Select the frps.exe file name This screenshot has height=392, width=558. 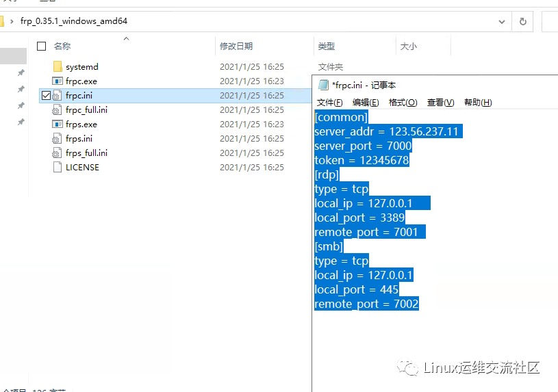point(81,124)
